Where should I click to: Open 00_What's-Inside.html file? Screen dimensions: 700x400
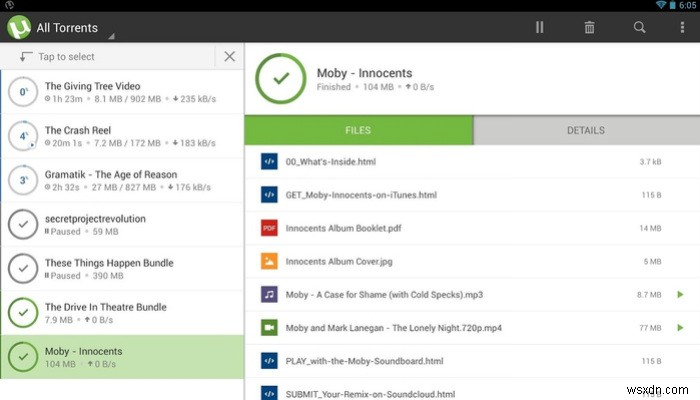[330, 162]
